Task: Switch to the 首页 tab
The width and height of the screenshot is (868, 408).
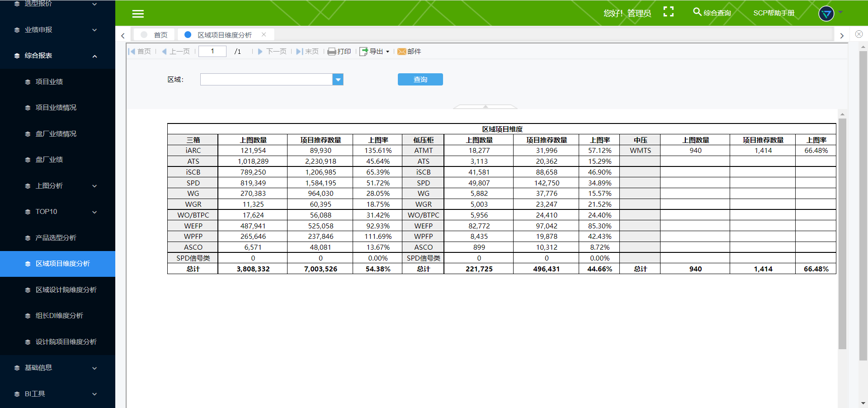Action: click(154, 35)
